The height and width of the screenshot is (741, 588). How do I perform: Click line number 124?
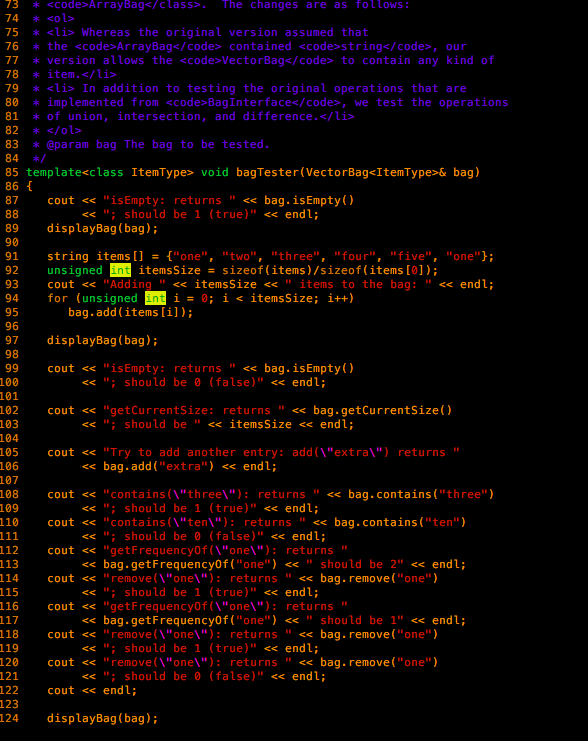(x=9, y=718)
